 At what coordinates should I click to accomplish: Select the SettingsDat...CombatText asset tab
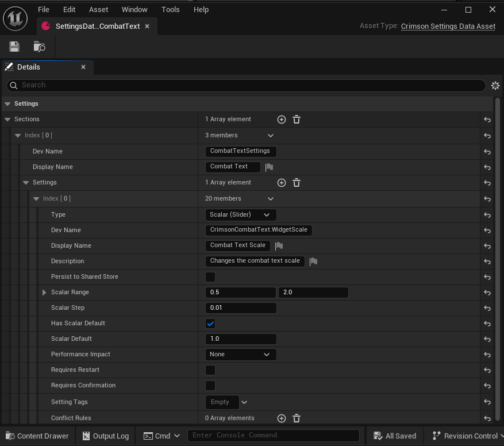pyautogui.click(x=97, y=26)
